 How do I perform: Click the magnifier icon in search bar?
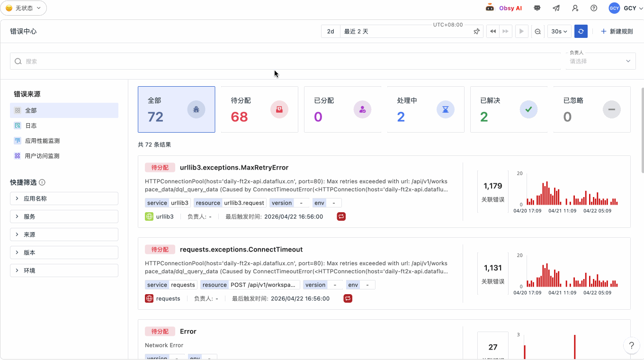coord(18,61)
